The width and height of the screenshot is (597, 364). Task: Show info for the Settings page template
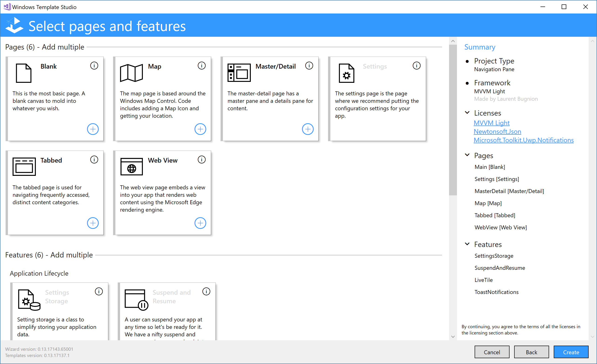tap(416, 66)
